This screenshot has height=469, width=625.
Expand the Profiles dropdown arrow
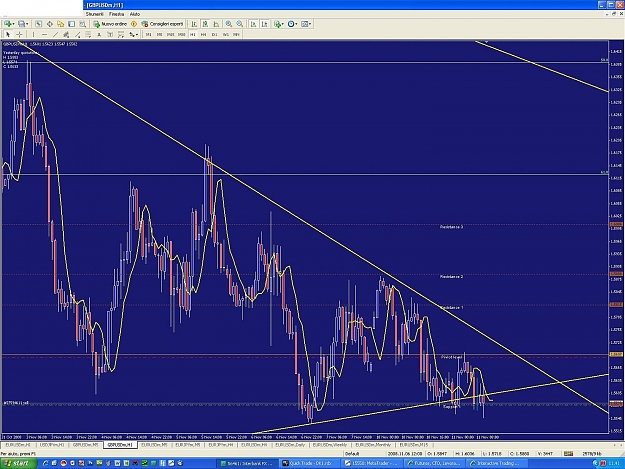coord(27,24)
